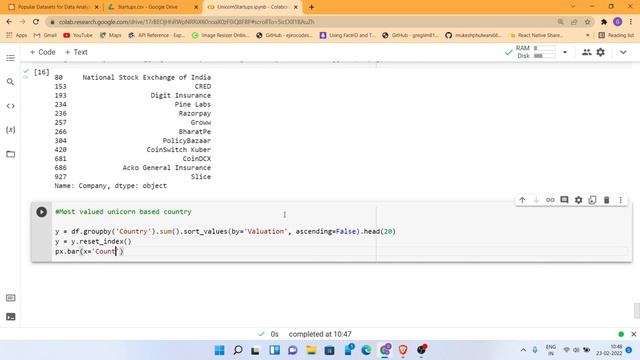The width and height of the screenshot is (640, 360).
Task: Open Maps bookmark
Action: click(111, 36)
